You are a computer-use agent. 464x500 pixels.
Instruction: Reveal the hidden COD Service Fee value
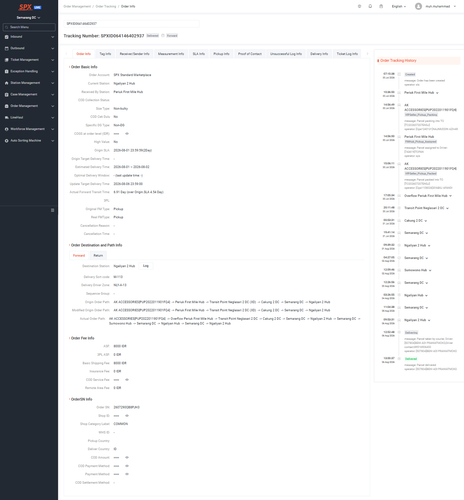127,380
